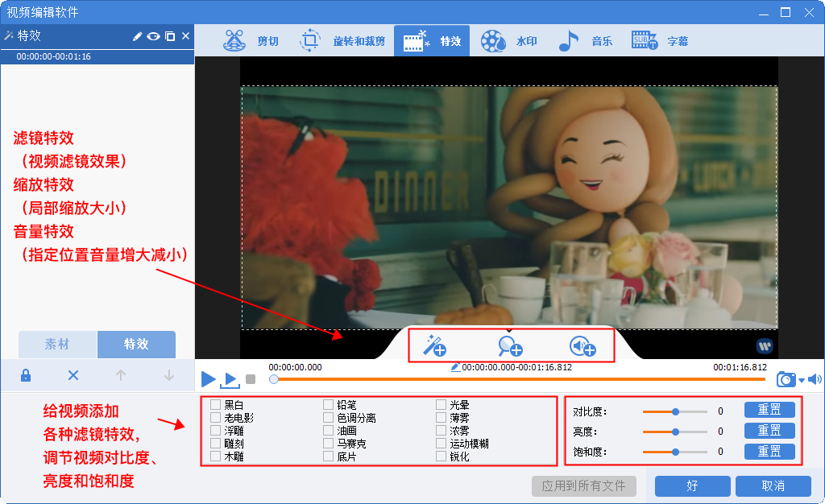Click the pencil edit icon in 特效 panel header
The height and width of the screenshot is (504, 825).
pos(137,36)
